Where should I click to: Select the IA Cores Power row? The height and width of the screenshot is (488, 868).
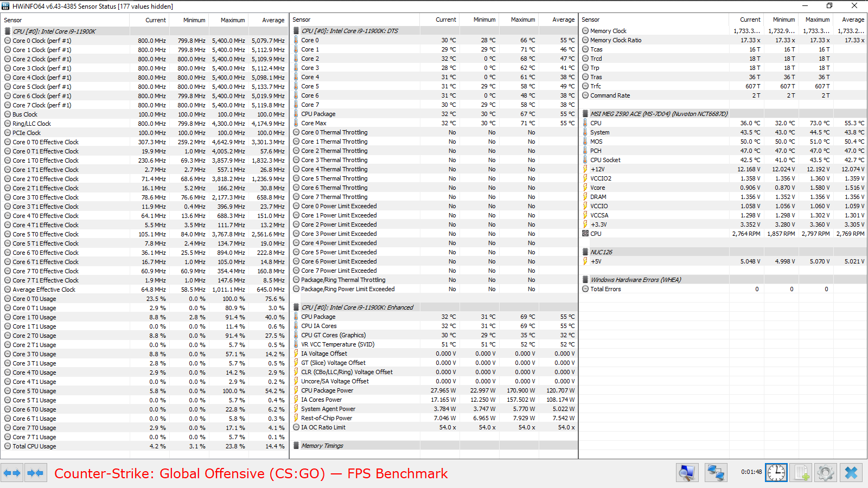(434, 400)
